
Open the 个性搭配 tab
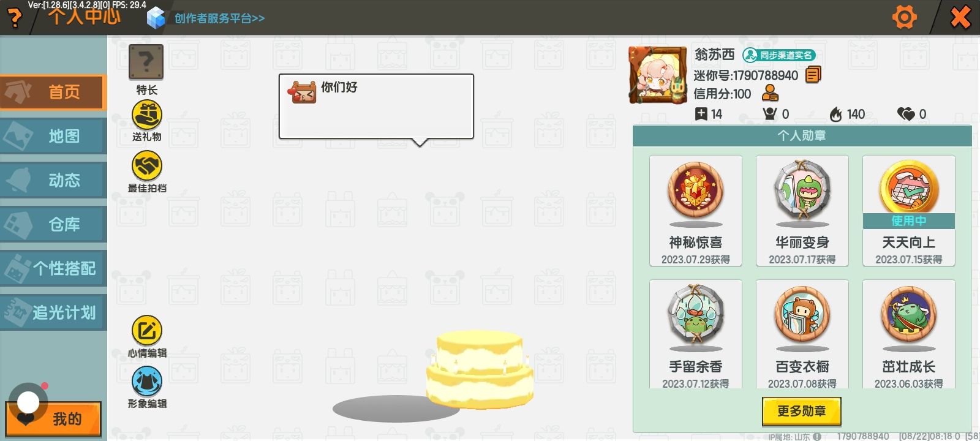[53, 268]
